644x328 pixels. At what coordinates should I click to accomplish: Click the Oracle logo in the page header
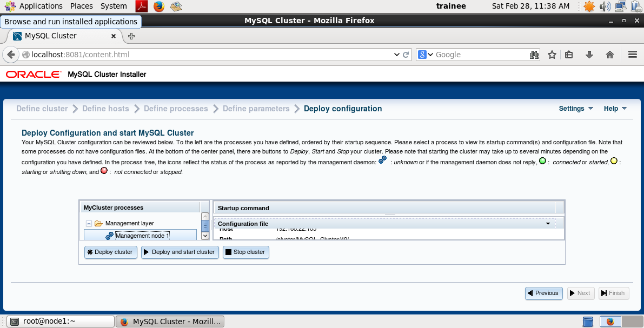pos(33,75)
